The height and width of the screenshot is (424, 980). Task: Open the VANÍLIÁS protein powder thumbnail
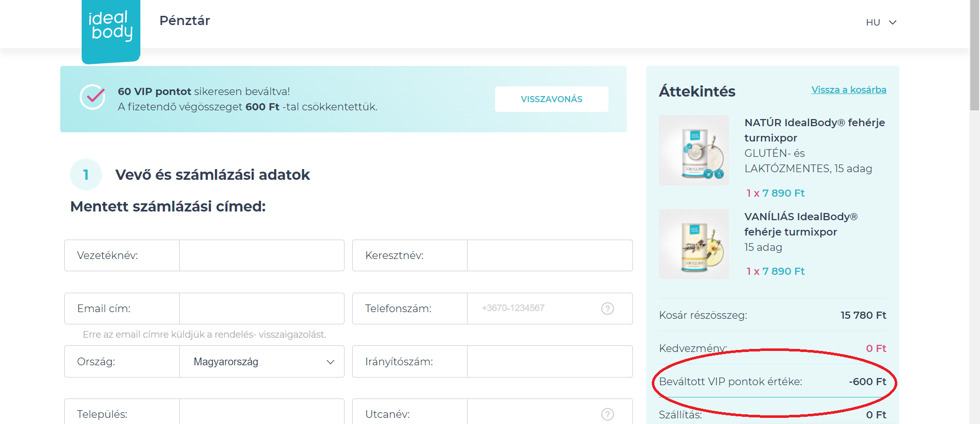pos(694,244)
